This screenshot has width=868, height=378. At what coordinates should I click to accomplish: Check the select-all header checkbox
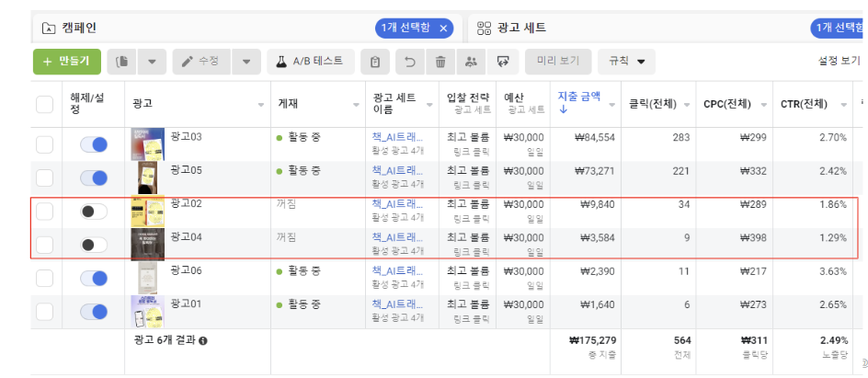[44, 104]
